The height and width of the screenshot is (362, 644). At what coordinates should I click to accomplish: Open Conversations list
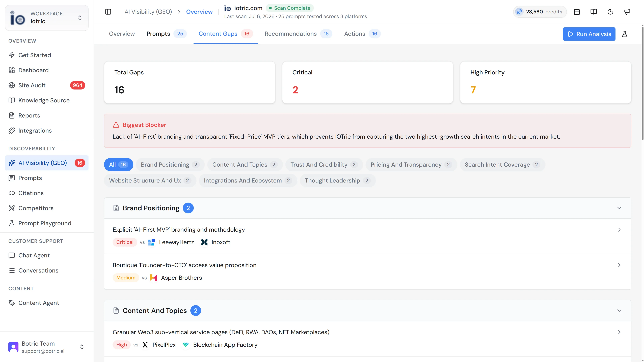(47, 270)
